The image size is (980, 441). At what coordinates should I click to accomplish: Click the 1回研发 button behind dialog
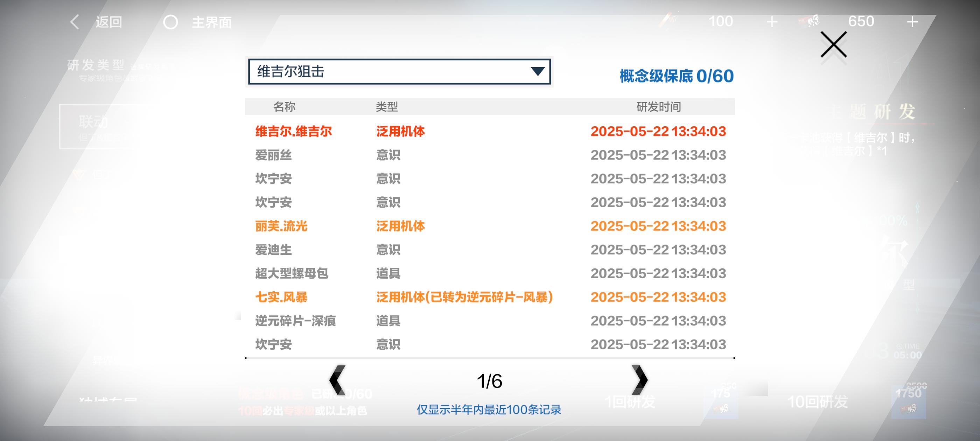coord(630,402)
